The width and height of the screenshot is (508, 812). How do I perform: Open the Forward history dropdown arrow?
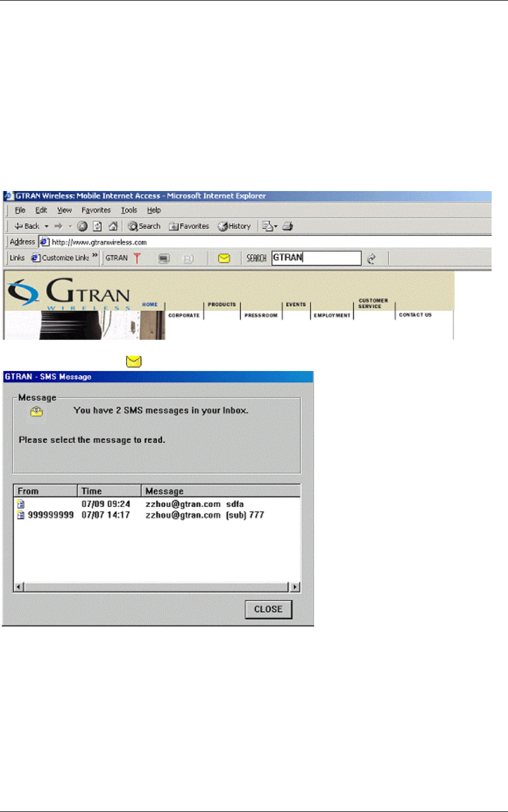tap(70, 226)
